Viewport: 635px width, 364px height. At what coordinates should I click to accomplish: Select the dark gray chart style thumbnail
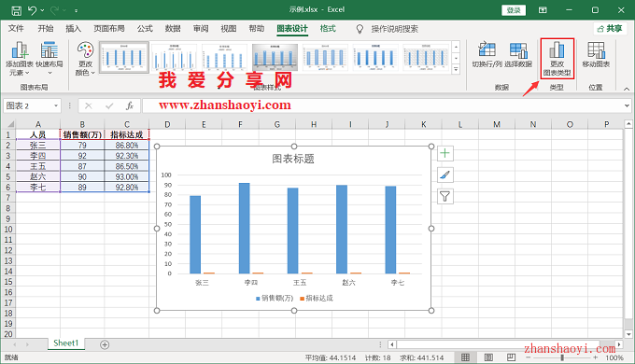[275, 57]
